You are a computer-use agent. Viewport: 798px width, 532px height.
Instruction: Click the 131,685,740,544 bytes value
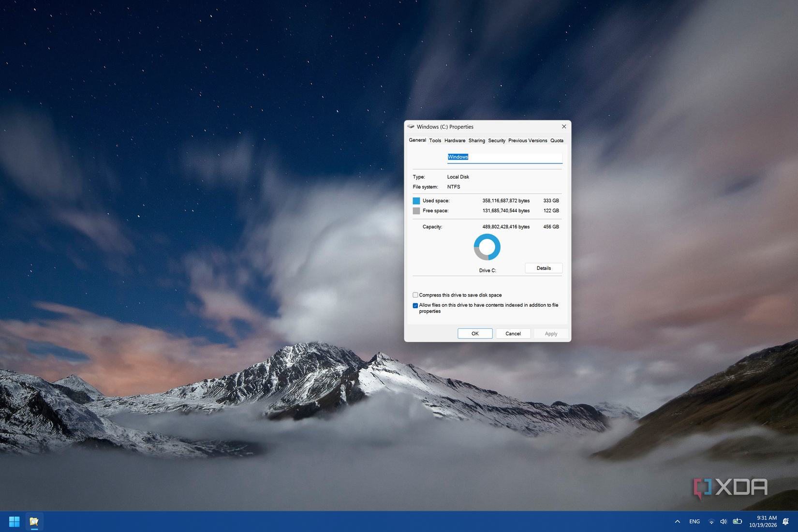coord(506,211)
